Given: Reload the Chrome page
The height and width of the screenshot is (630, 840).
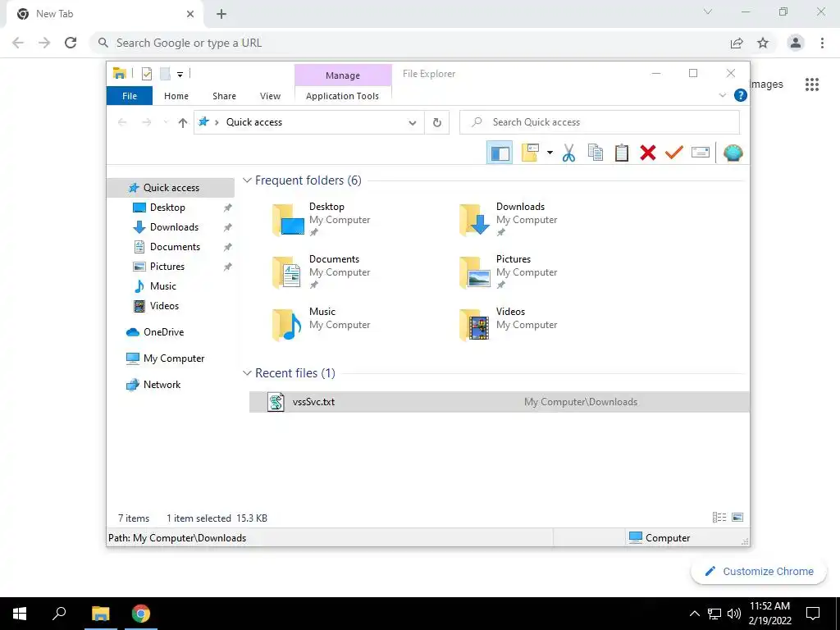Looking at the screenshot, I should (71, 43).
